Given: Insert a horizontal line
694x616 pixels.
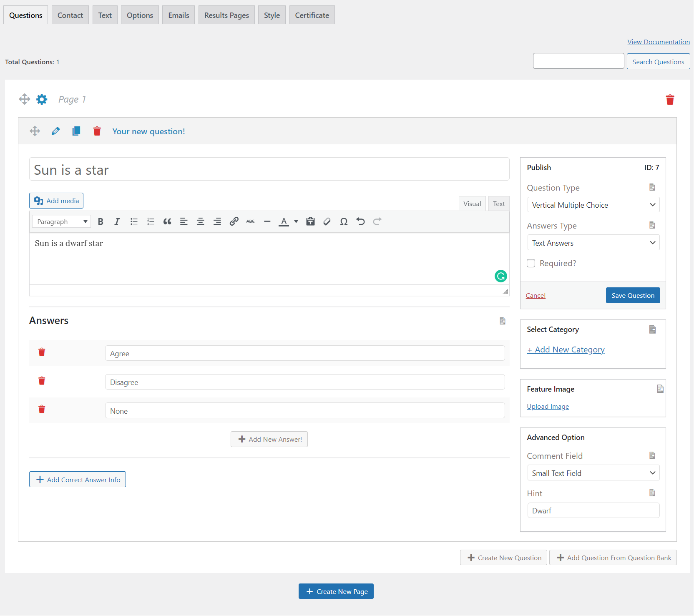Looking at the screenshot, I should 267,221.
